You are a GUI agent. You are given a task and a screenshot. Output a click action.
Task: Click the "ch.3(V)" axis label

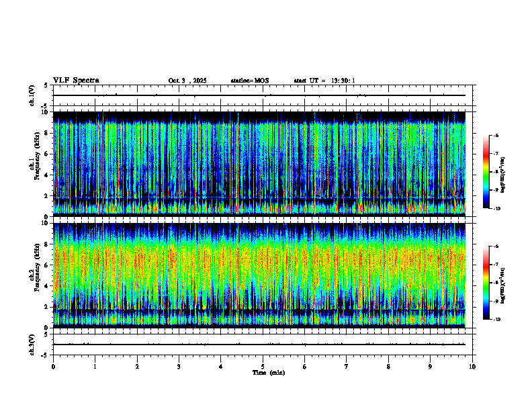pyautogui.click(x=32, y=345)
